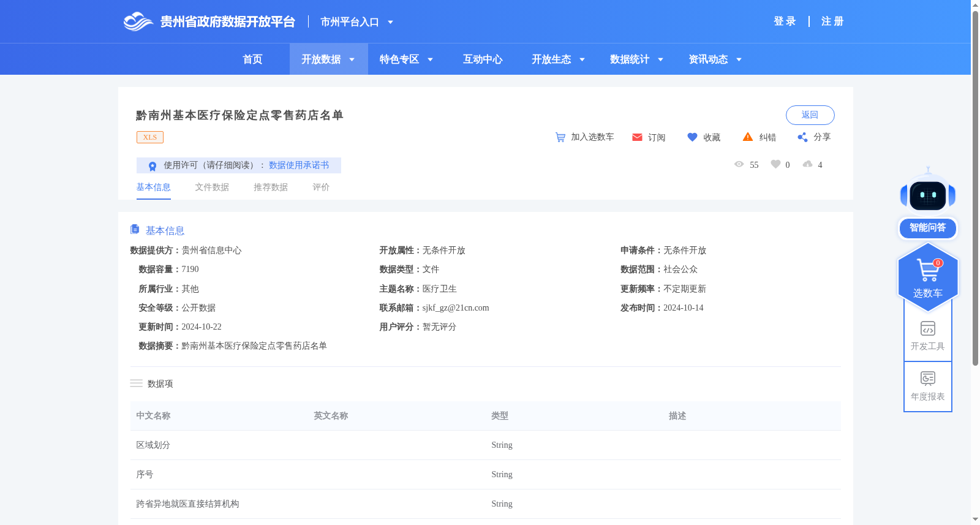
Task: Switch to the 评价 tab
Action: [321, 187]
